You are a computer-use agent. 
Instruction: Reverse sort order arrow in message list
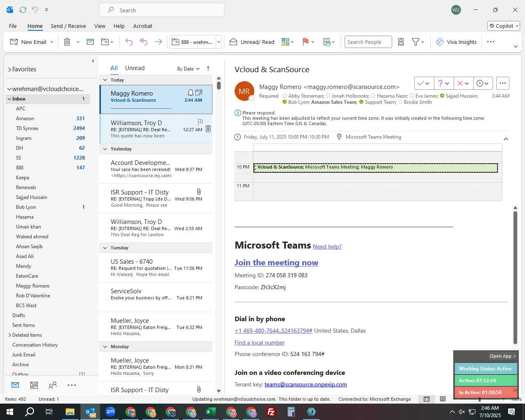click(208, 68)
